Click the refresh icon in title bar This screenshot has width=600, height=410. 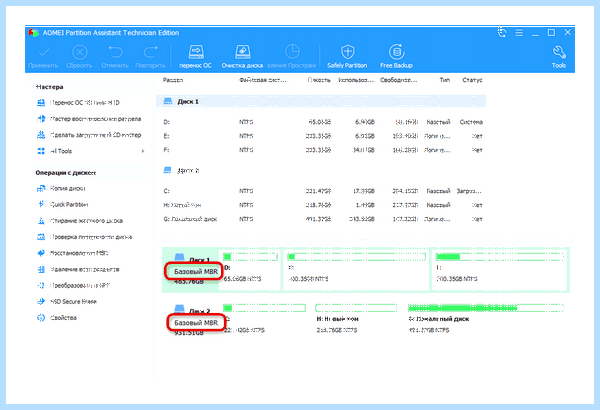coord(502,33)
